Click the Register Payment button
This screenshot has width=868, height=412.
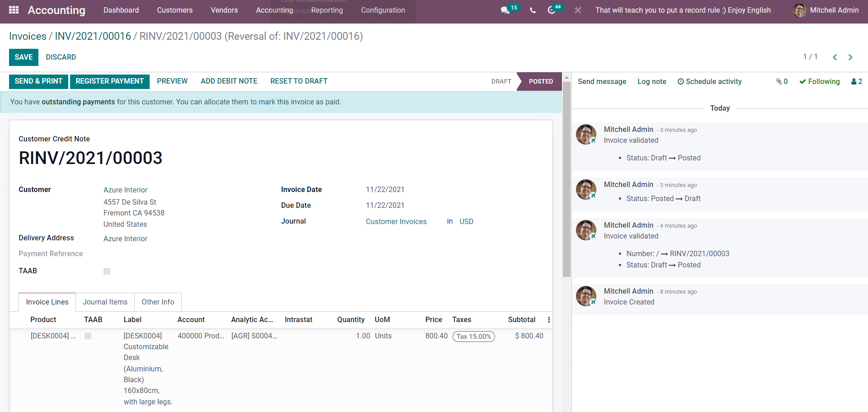pos(109,81)
